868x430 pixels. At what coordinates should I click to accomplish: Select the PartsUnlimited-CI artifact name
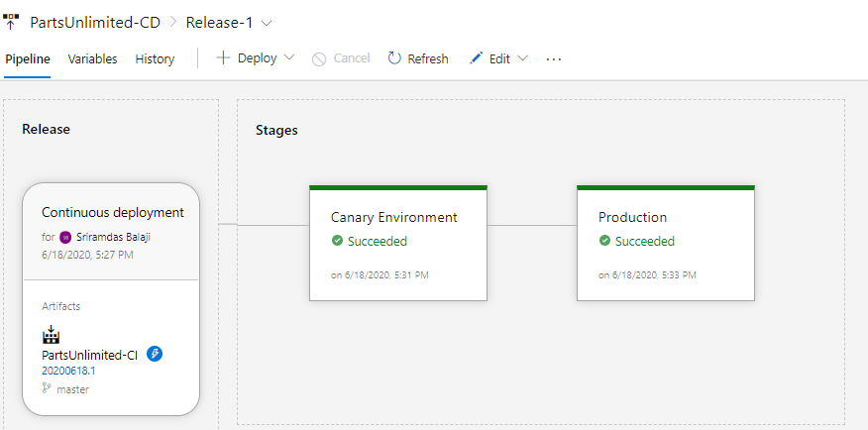click(89, 356)
